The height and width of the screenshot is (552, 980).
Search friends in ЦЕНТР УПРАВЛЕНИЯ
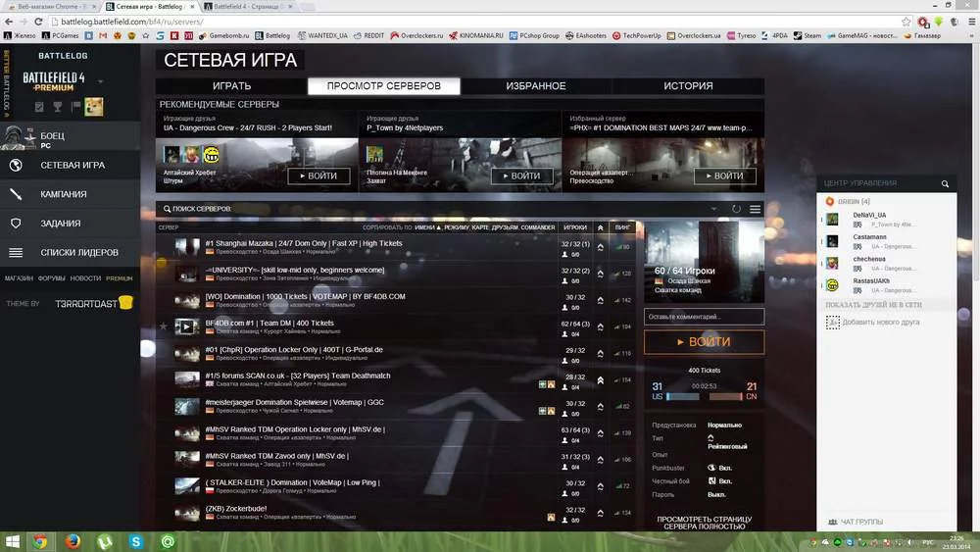coord(945,183)
